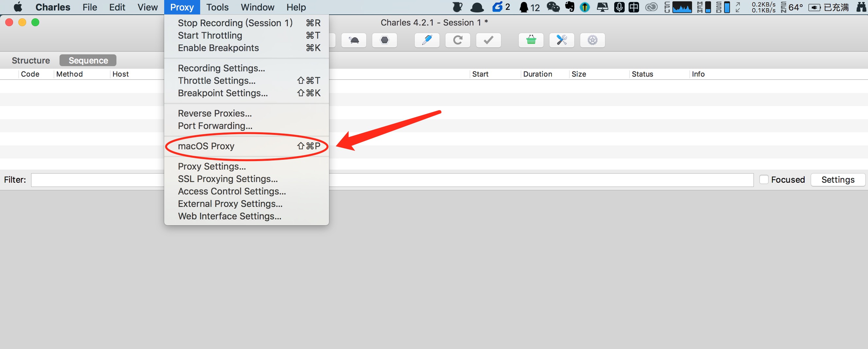Screen dimensions: 868x349
Task: Click the memory usage meter icon
Action: 704,7
